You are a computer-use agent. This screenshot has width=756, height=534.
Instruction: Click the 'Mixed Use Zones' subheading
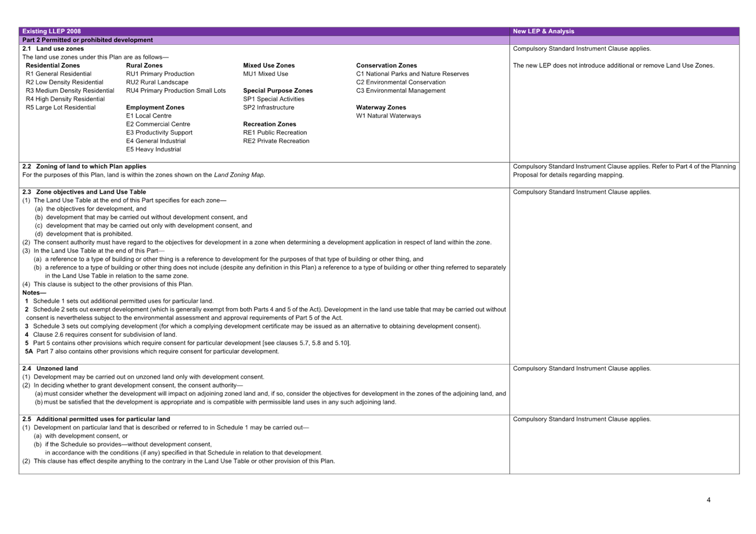click(269, 66)
